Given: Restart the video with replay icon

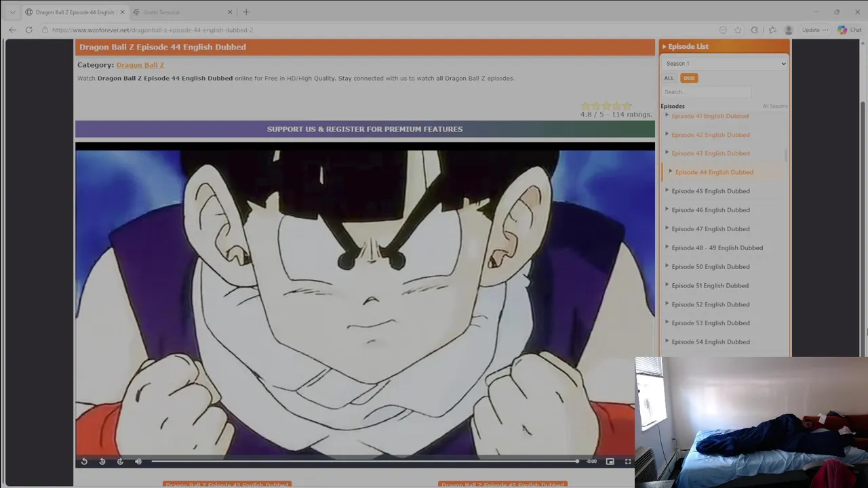Looking at the screenshot, I should [84, 462].
